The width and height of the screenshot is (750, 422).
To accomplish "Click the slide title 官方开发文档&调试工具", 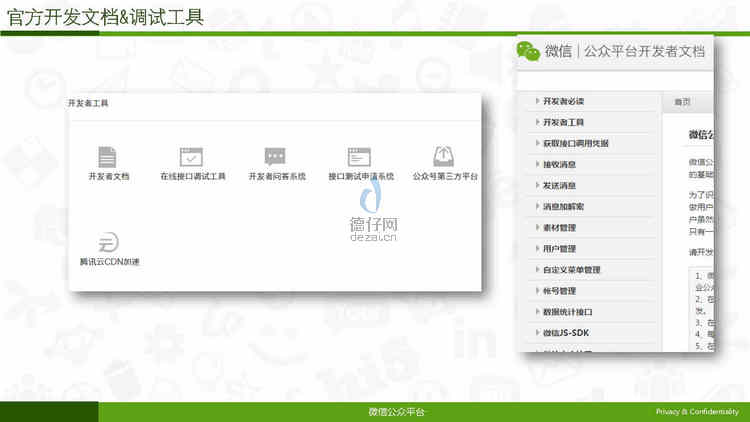I will click(105, 17).
